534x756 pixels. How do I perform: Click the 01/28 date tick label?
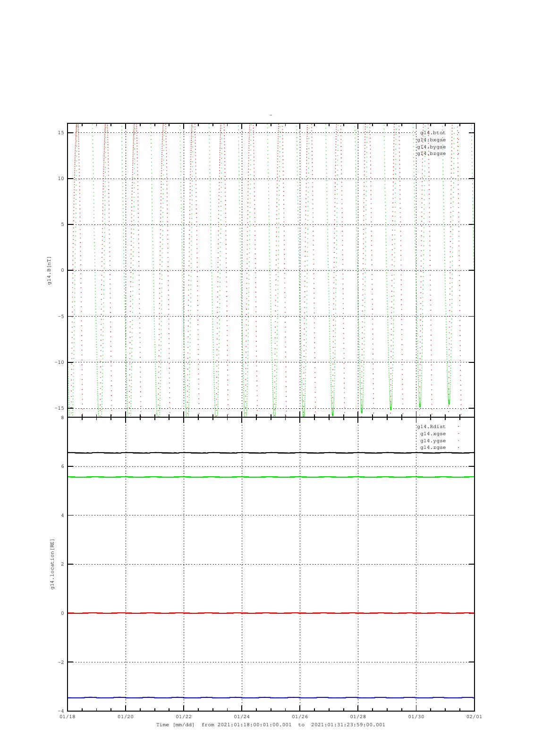click(x=358, y=716)
